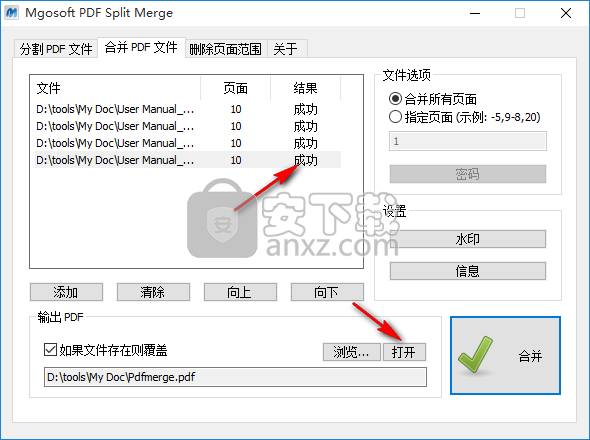Select the 合并 PDF 文件 tab
The height and width of the screenshot is (440, 590).
coord(141,47)
